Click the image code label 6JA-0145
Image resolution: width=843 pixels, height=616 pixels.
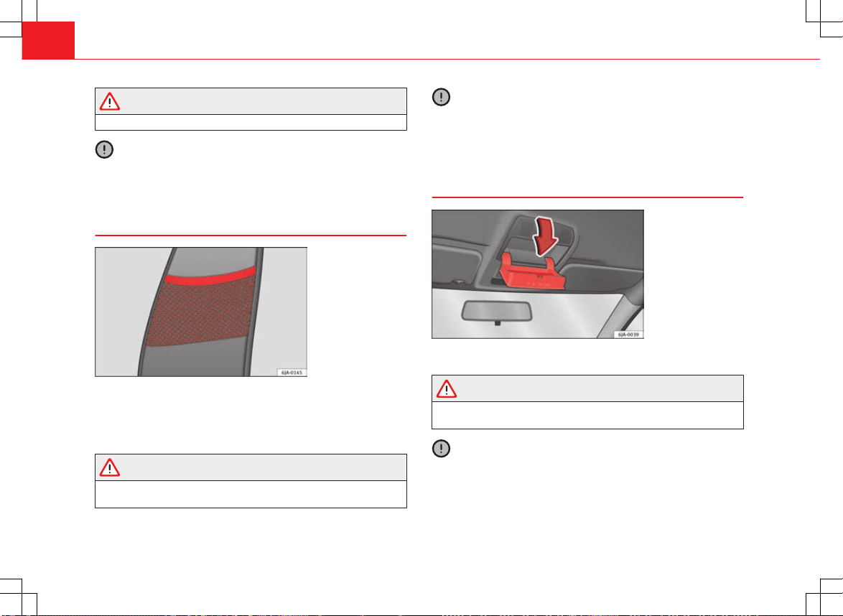pos(292,373)
